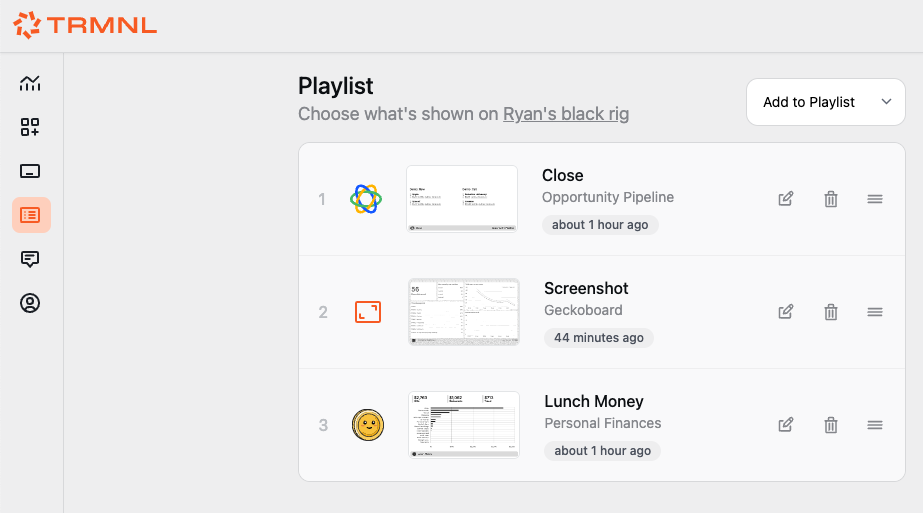Screen dimensions: 923x513
Task: Open the messages sidebar icon
Action: tap(30, 259)
